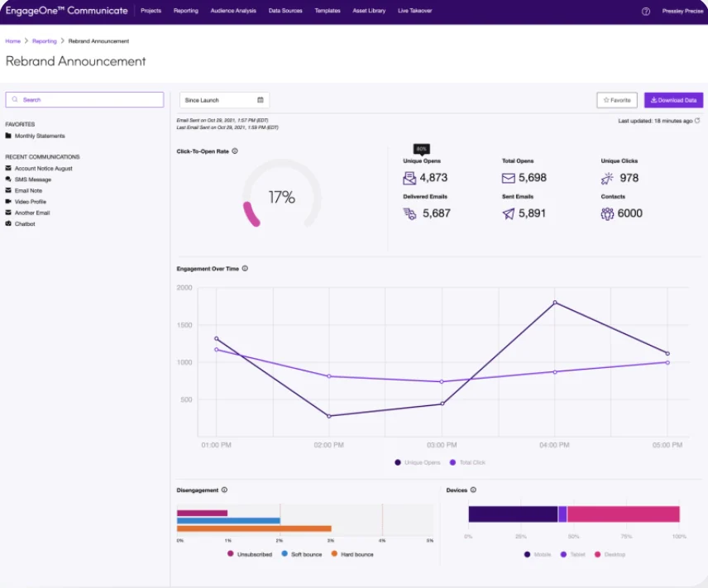Open the Click-To-Open Rate info icon
The width and height of the screenshot is (708, 588).
tap(235, 151)
